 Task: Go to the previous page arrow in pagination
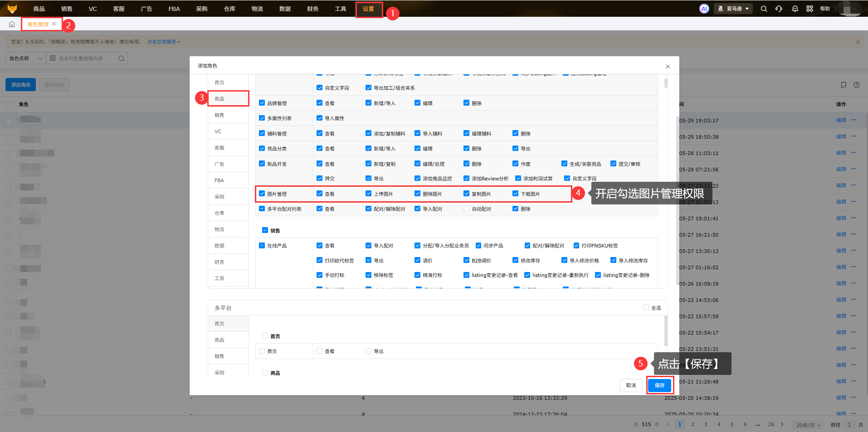click(x=668, y=425)
